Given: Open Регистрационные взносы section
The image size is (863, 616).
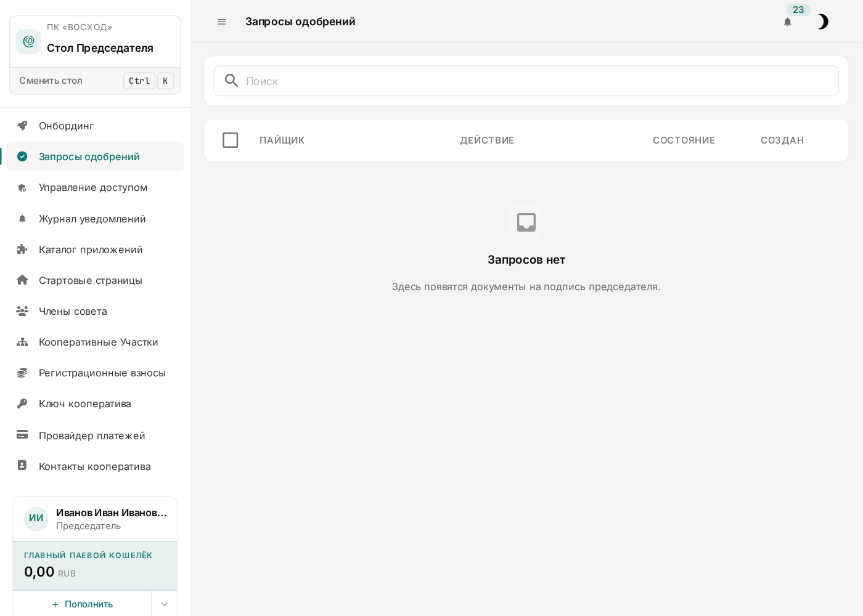Looking at the screenshot, I should pyautogui.click(x=95, y=373).
